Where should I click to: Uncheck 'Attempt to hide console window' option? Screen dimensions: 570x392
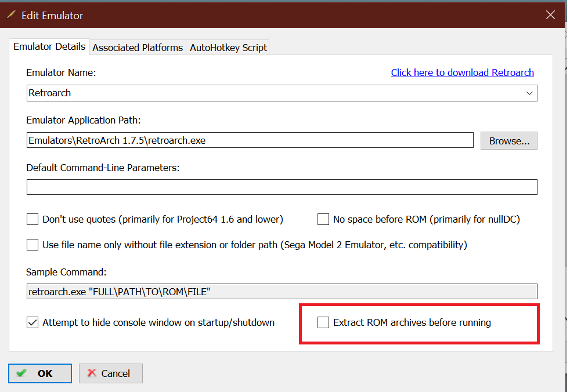[x=33, y=322]
